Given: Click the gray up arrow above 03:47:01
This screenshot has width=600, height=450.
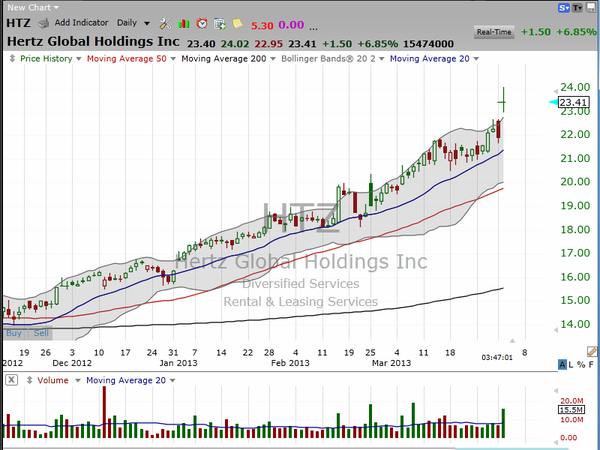Looking at the screenshot, I should coord(512,341).
